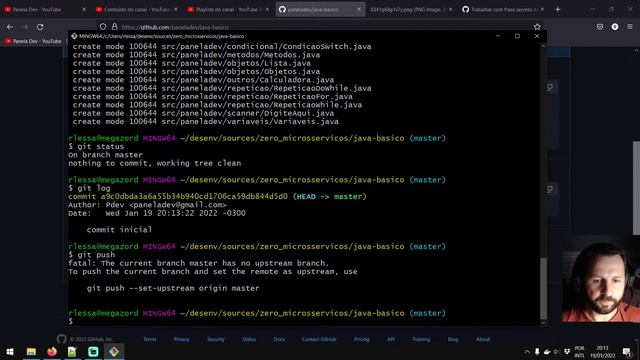The height and width of the screenshot is (360, 640).
Task: Open Panela Dev - YouTube bookmark
Action: pos(33,41)
